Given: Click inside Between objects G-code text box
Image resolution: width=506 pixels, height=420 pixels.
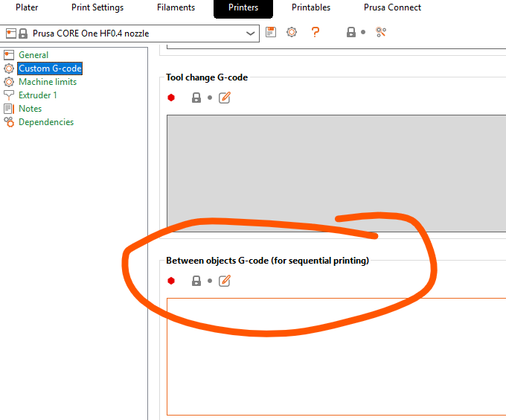Looking at the screenshot, I should tap(336, 357).
